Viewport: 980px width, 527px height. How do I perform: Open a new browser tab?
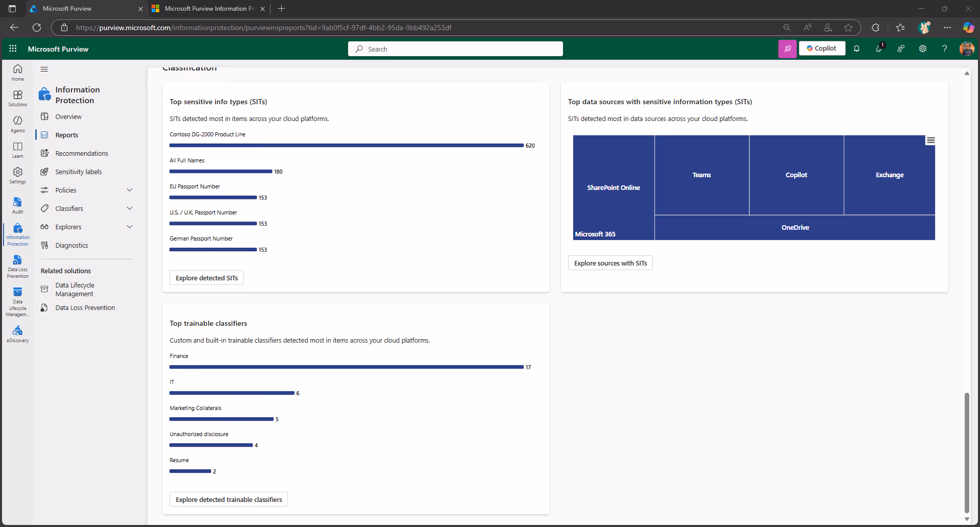pos(281,9)
